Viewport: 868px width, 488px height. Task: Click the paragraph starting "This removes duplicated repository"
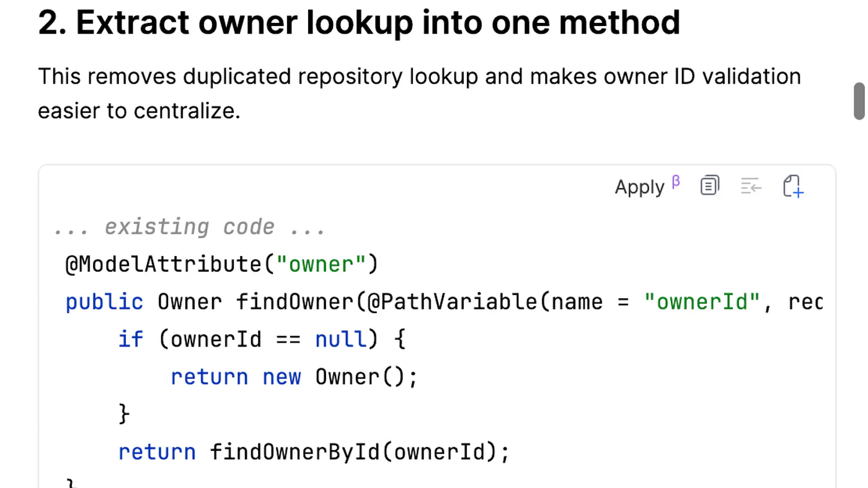[x=419, y=94]
